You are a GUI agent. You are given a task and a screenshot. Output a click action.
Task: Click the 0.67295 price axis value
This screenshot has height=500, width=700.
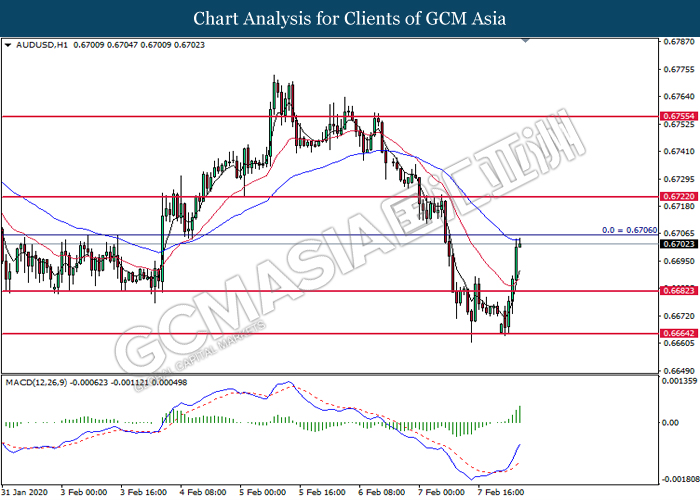(x=679, y=179)
